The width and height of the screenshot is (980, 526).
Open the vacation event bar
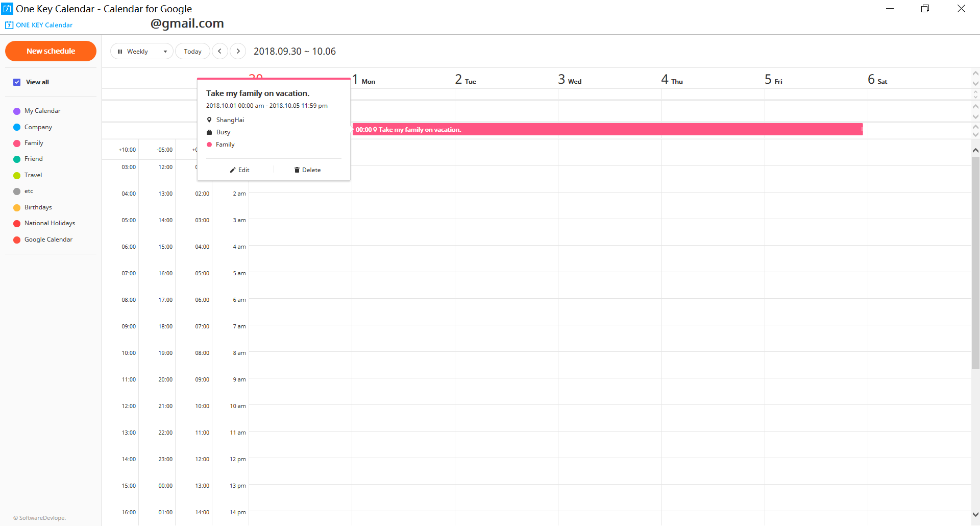pos(607,130)
